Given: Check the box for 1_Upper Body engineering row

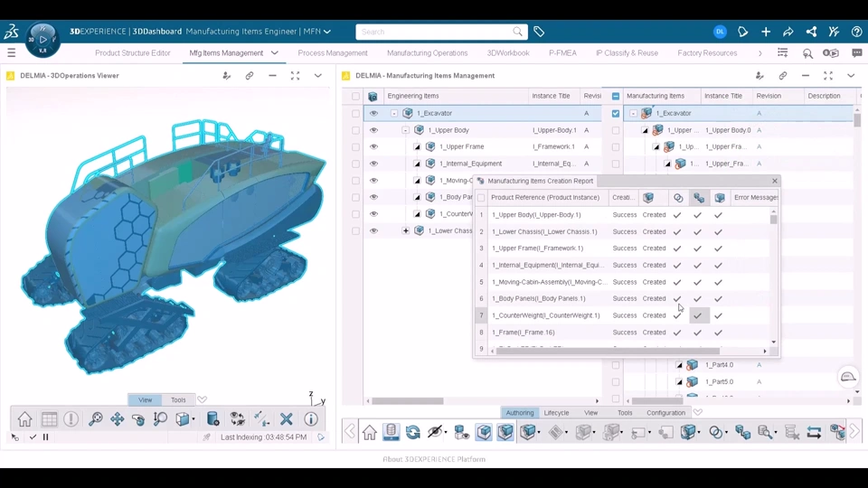Looking at the screenshot, I should (355, 130).
